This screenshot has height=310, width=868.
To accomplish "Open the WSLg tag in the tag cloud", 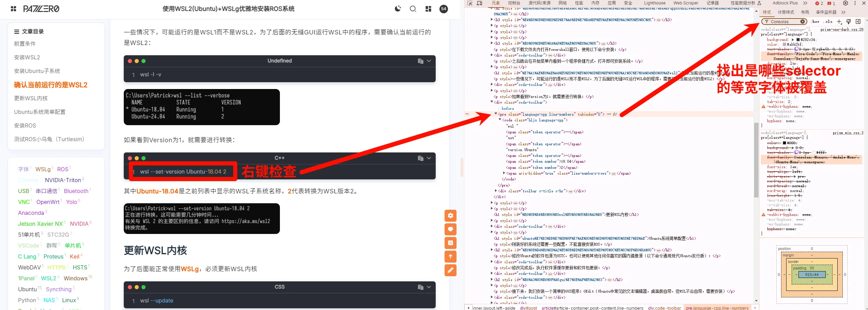I will [x=43, y=169].
